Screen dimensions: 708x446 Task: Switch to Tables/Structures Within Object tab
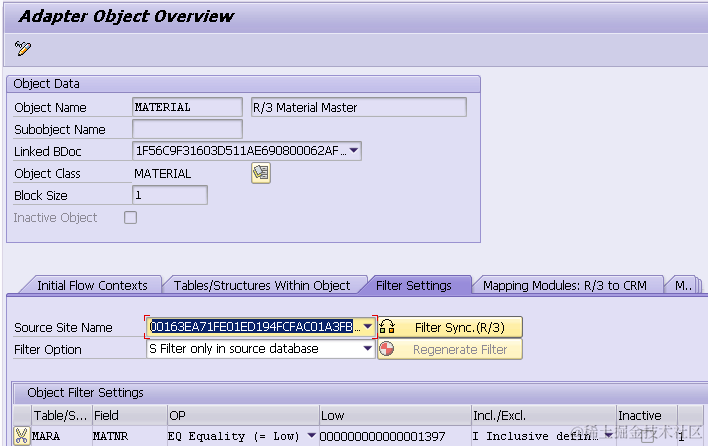pyautogui.click(x=262, y=285)
